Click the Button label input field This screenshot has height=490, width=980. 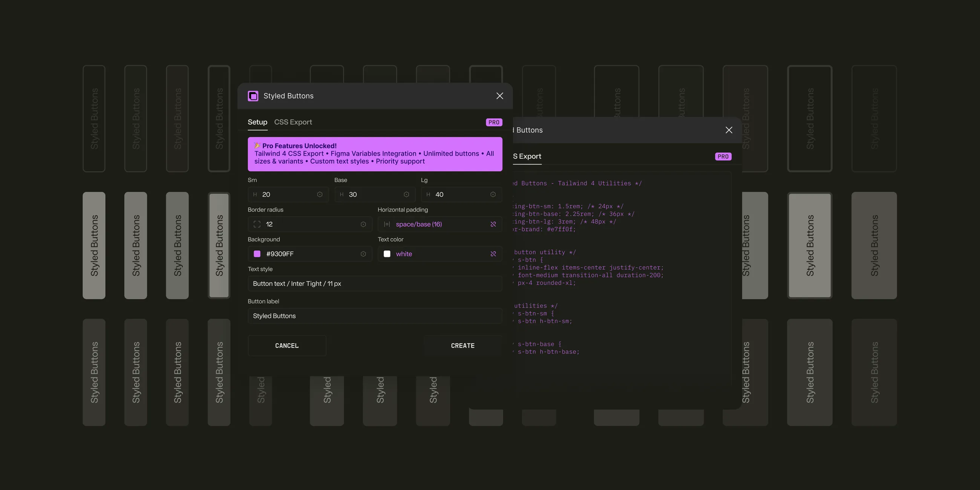pyautogui.click(x=375, y=316)
